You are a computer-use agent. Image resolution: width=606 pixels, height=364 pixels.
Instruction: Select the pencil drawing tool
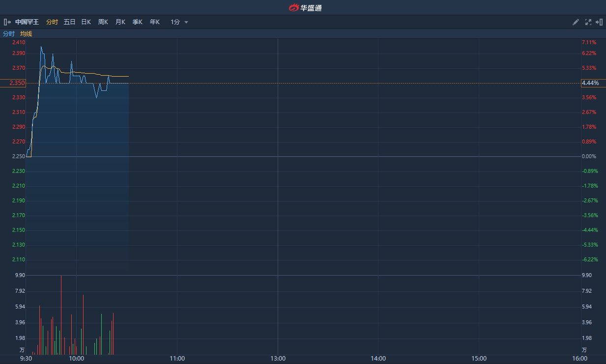[576, 22]
